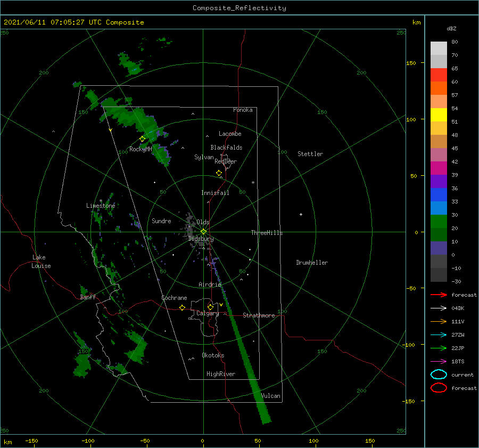
Task: Click the yellow diamond marker near Cochrane
Action: tap(183, 307)
